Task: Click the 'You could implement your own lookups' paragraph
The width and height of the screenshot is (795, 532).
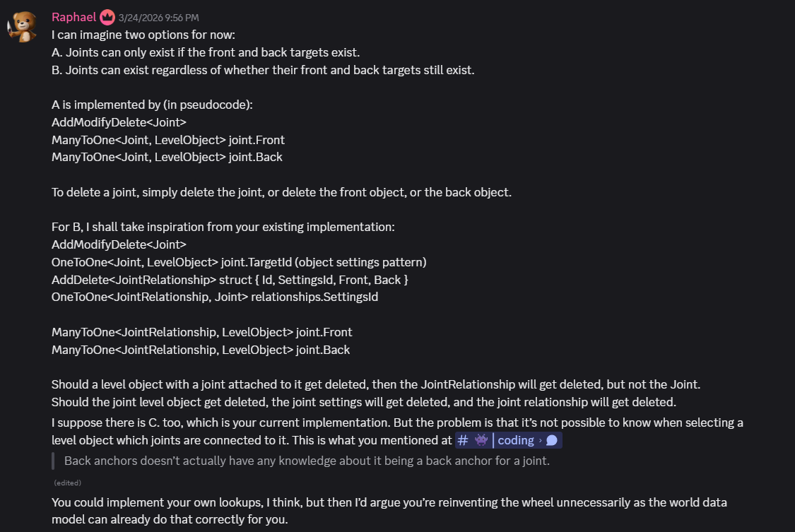Action: click(389, 511)
